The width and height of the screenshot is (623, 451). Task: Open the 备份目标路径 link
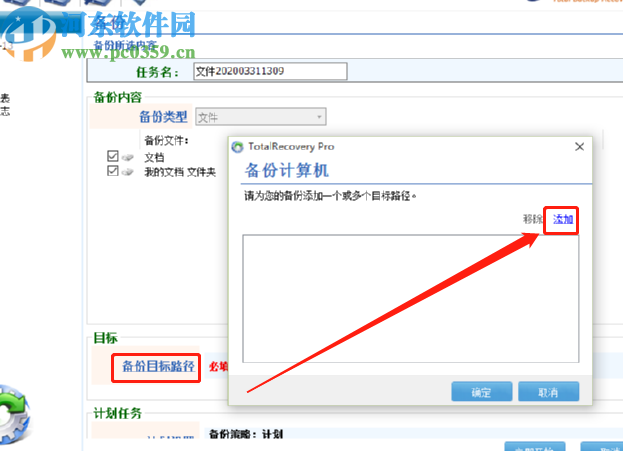[158, 366]
